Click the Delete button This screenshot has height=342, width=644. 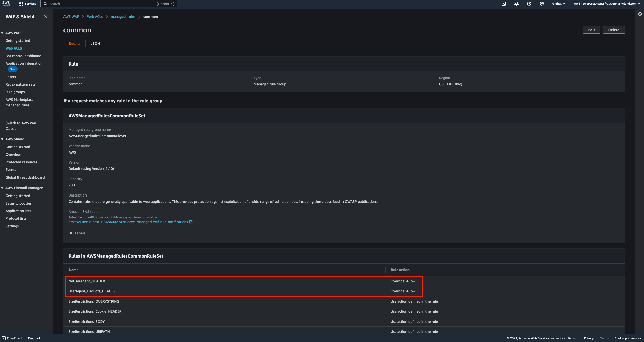click(614, 30)
